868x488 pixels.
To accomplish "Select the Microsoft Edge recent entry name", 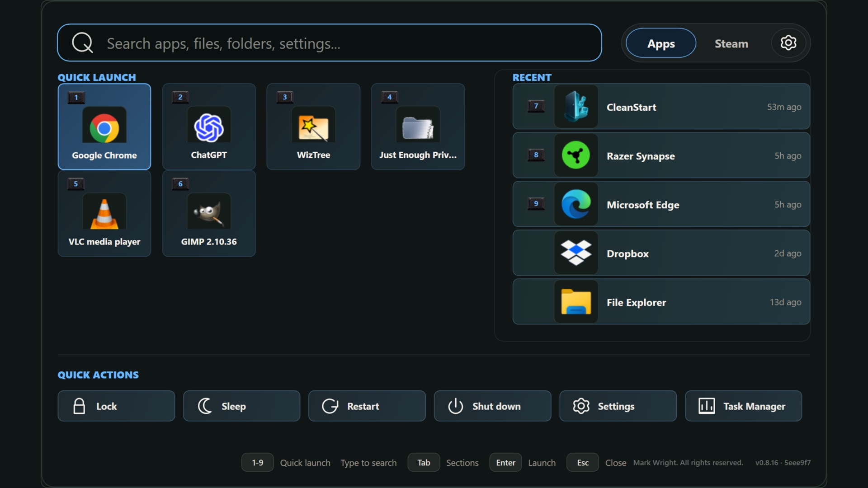I will (x=643, y=205).
